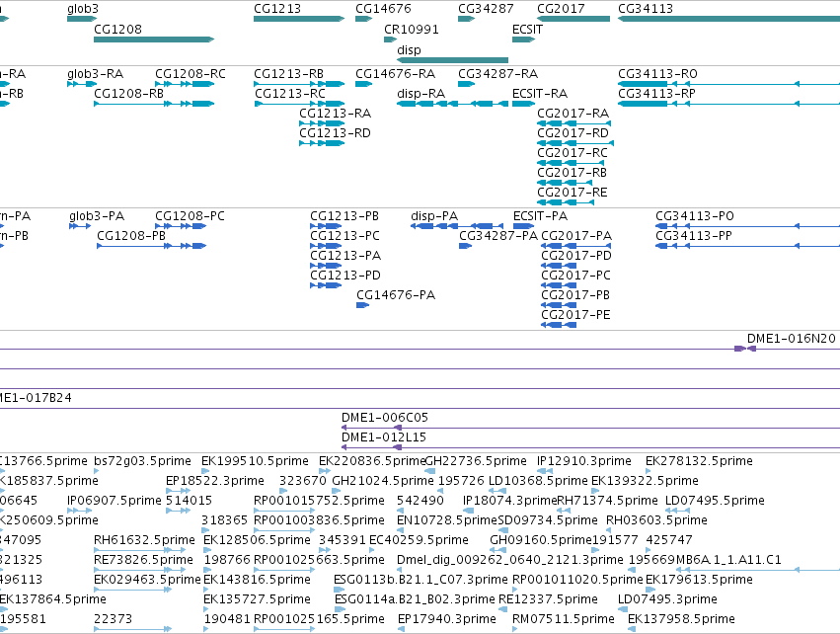Open transcript ECSIT-RA

click(540, 93)
